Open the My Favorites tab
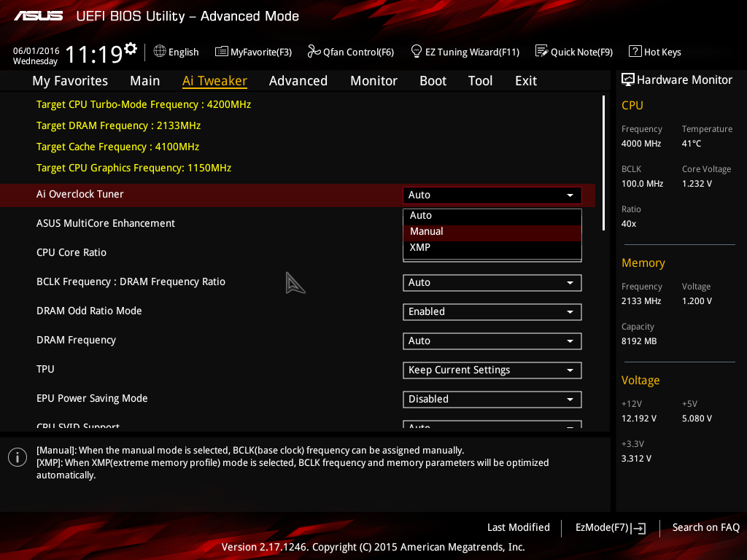The height and width of the screenshot is (560, 747). coord(70,81)
